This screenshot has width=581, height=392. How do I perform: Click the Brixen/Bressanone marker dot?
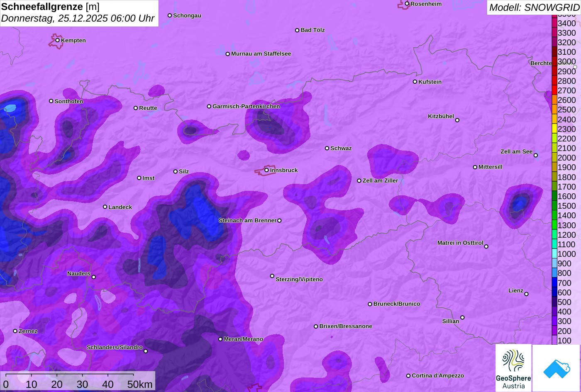(x=316, y=326)
